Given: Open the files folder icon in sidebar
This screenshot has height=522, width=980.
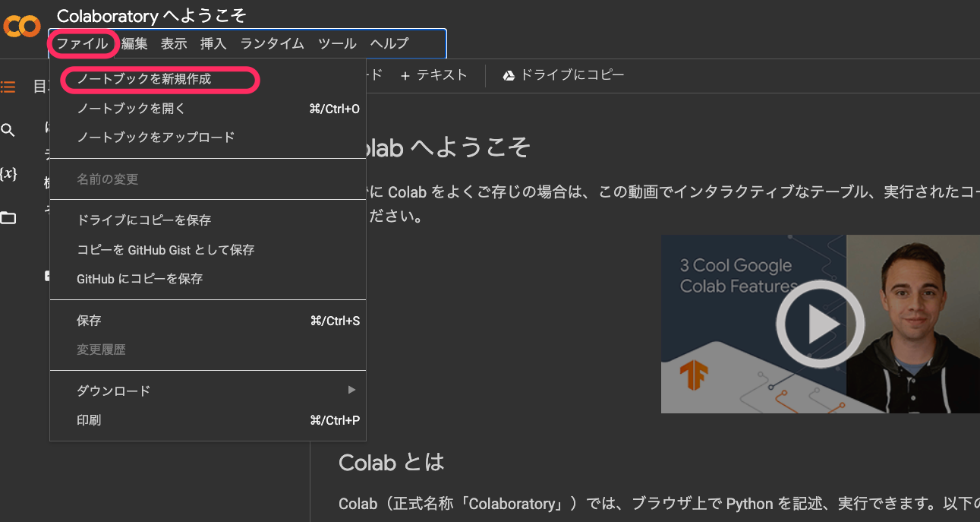Looking at the screenshot, I should [8, 218].
